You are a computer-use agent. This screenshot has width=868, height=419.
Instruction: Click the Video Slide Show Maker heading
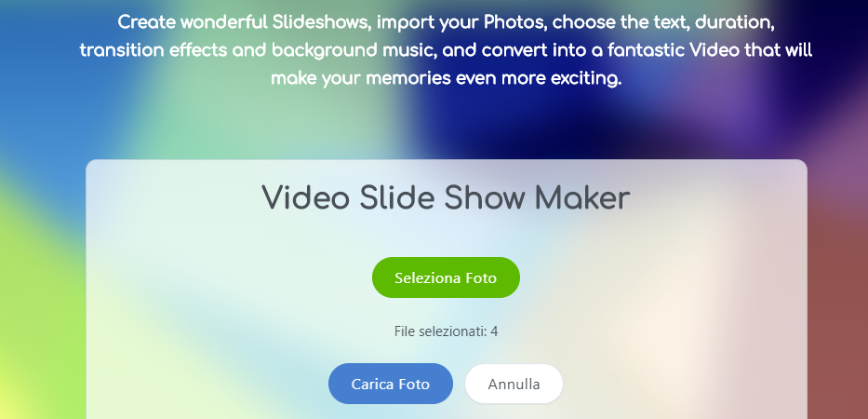446,197
